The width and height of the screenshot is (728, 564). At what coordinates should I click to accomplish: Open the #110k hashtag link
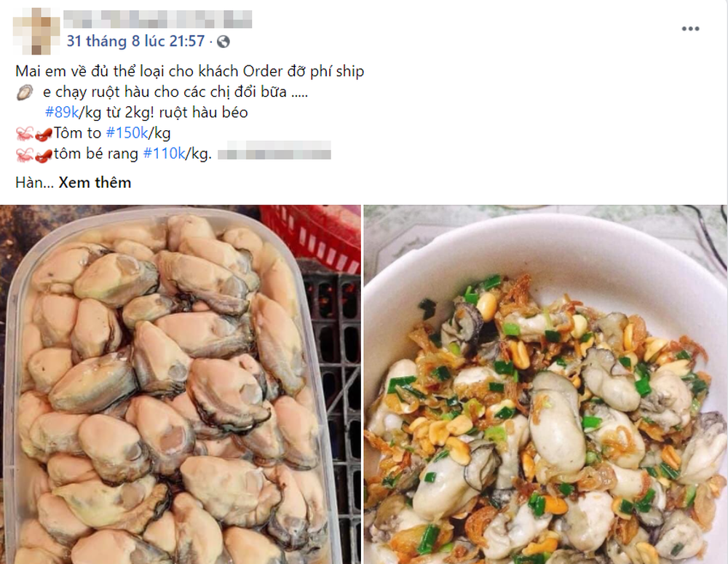pyautogui.click(x=165, y=154)
